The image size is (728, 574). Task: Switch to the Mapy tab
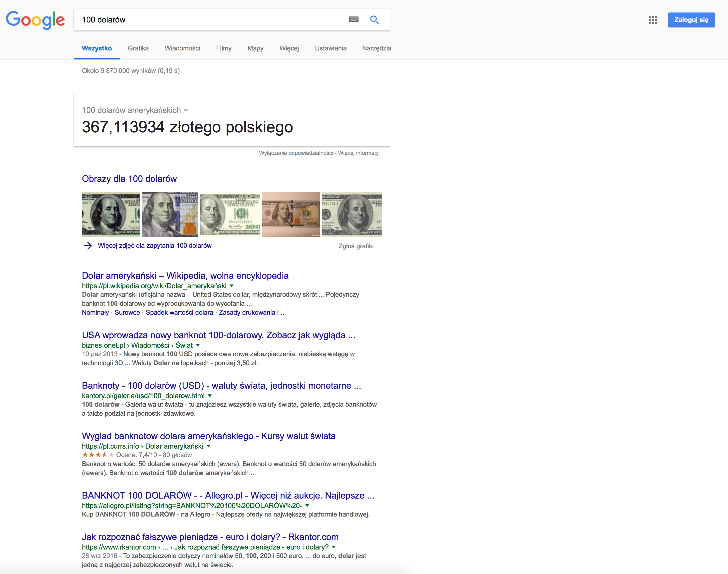[255, 48]
